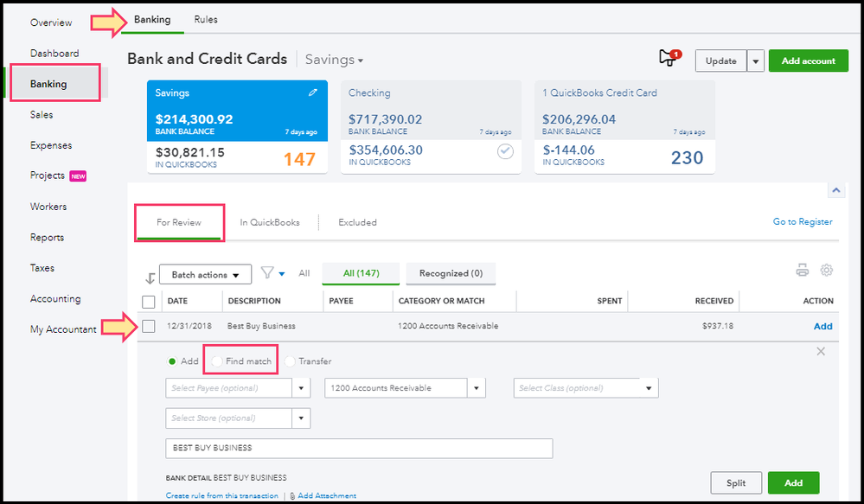The height and width of the screenshot is (504, 864).
Task: Open Overview in the left sidebar
Action: tap(51, 22)
